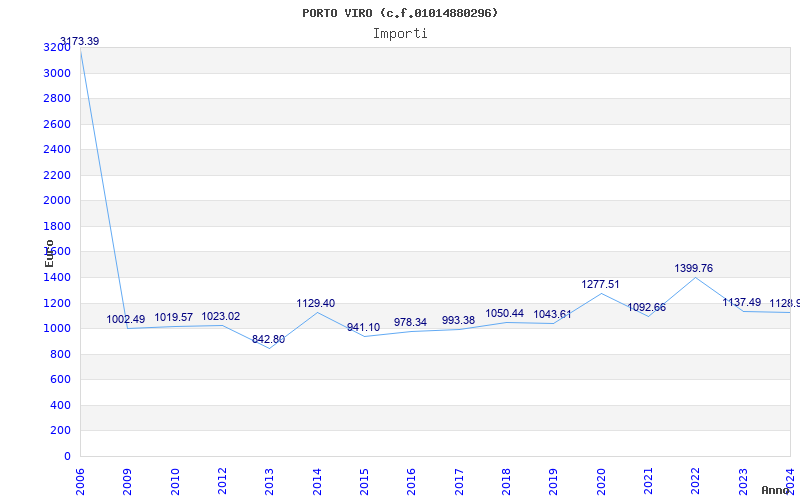Click the y-axis value 2000
This screenshot has width=800, height=500.
coord(56,201)
